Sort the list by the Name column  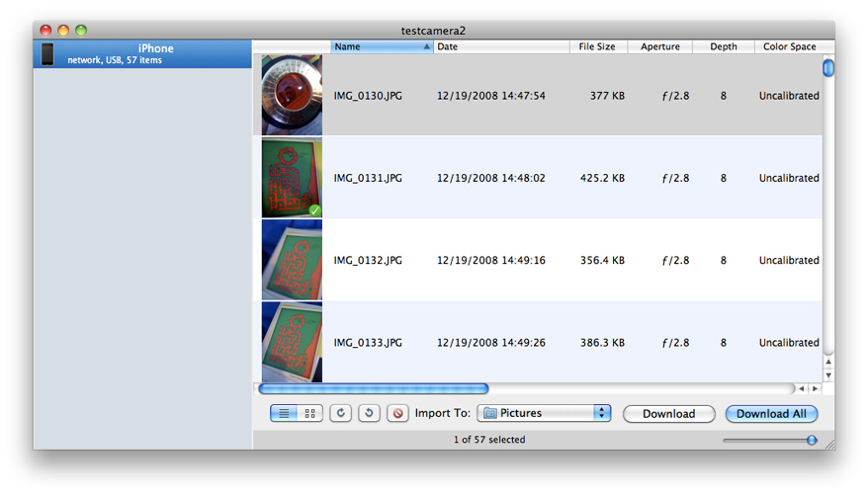(x=382, y=46)
